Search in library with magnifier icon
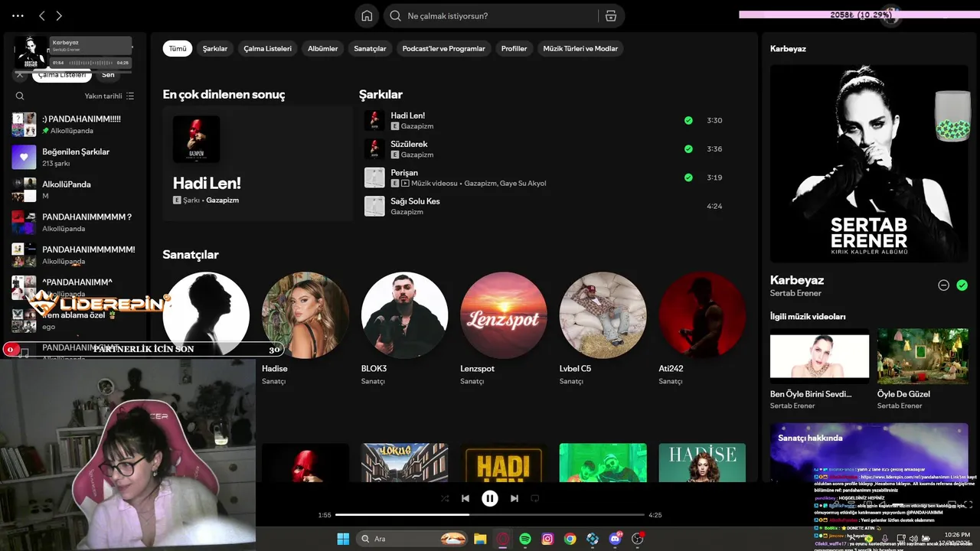Viewport: 980px width, 551px height. [20, 96]
